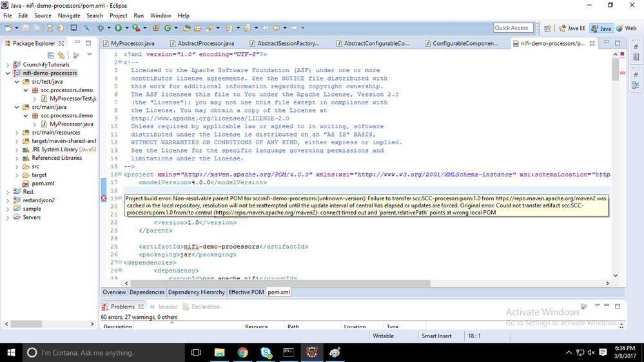The image size is (644, 362).
Task: Click the Open Type toolbar icon
Action: [x=187, y=28]
